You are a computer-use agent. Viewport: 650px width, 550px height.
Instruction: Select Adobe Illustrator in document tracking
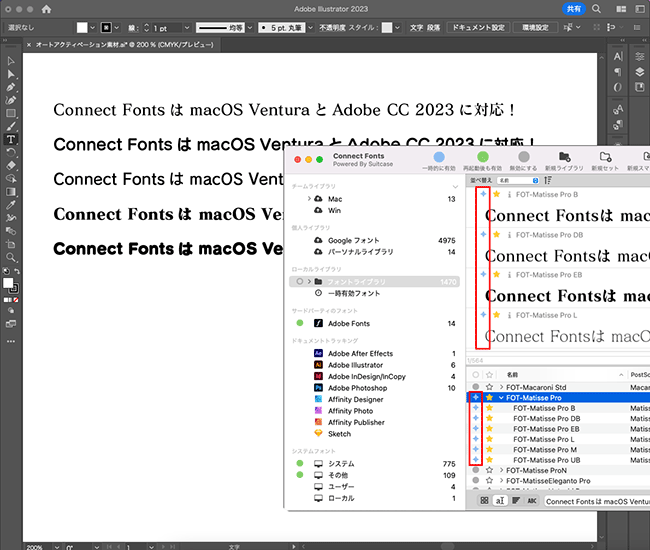pos(356,365)
